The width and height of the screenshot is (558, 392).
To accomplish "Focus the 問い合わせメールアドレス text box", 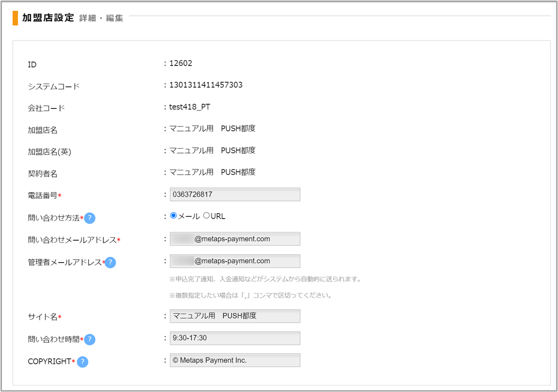I will 234,239.
